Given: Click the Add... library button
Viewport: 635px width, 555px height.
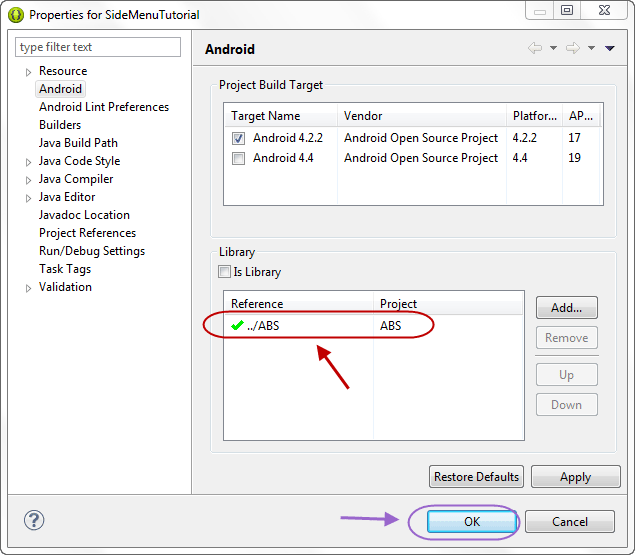Looking at the screenshot, I should 567,307.
